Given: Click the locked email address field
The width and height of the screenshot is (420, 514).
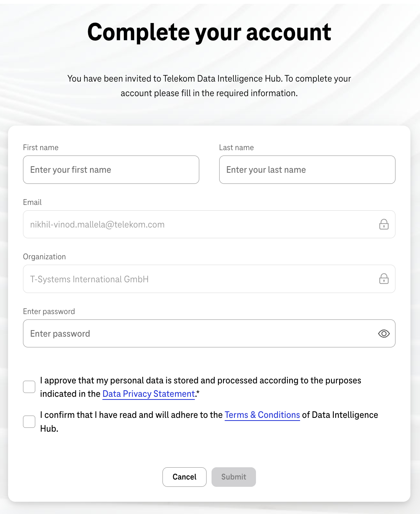Looking at the screenshot, I should 209,224.
